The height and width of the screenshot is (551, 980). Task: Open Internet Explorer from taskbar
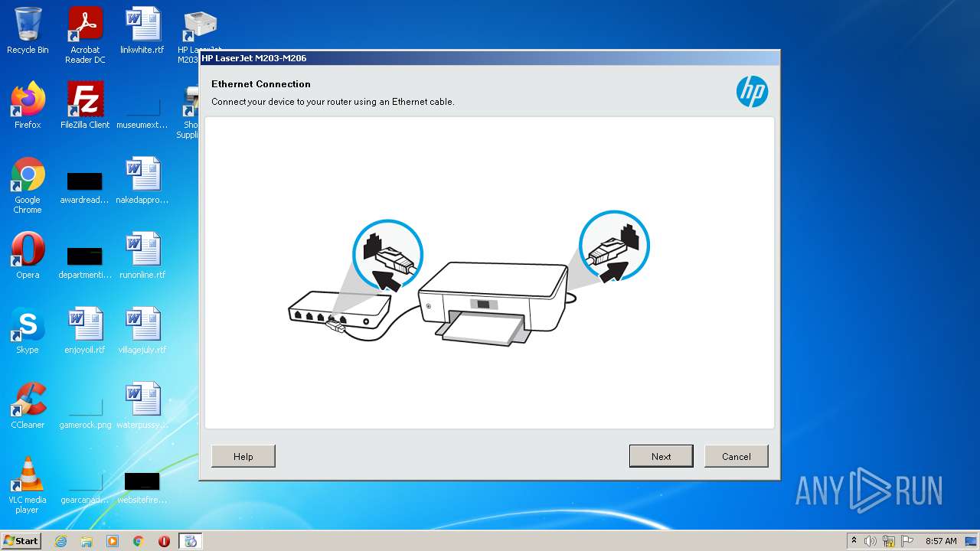[x=61, y=541]
